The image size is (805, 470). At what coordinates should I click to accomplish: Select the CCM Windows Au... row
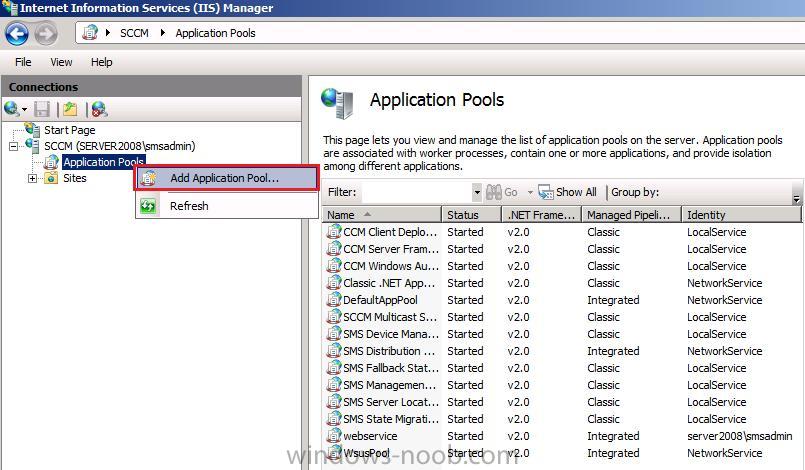pos(562,266)
